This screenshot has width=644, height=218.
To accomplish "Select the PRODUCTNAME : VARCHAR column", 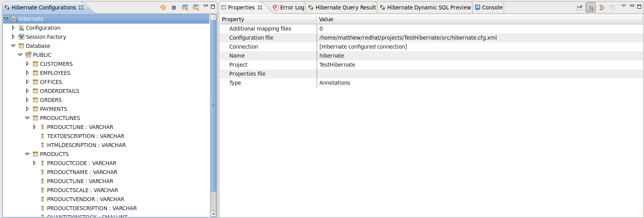I will point(82,172).
